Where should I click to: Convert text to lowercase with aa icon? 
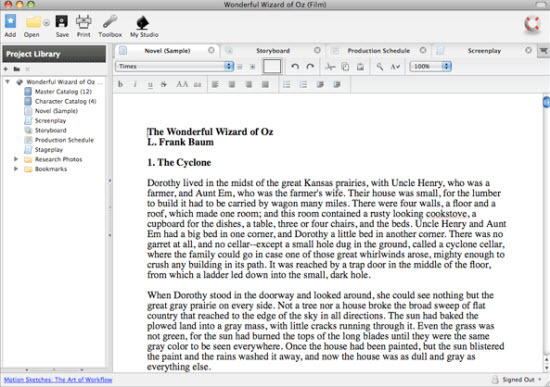[197, 84]
